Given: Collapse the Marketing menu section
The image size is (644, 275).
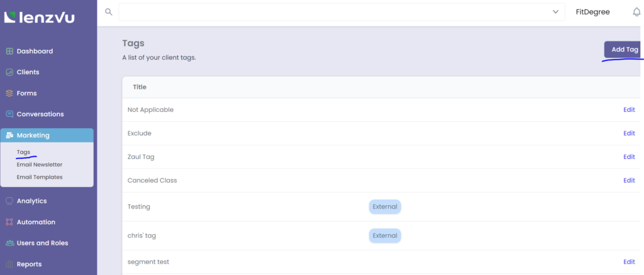Looking at the screenshot, I should 48,136.
